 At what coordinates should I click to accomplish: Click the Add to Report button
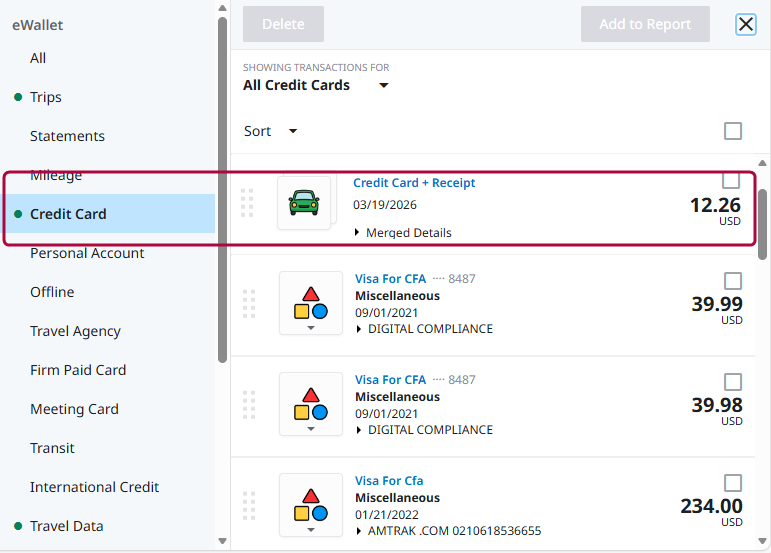pyautogui.click(x=645, y=24)
